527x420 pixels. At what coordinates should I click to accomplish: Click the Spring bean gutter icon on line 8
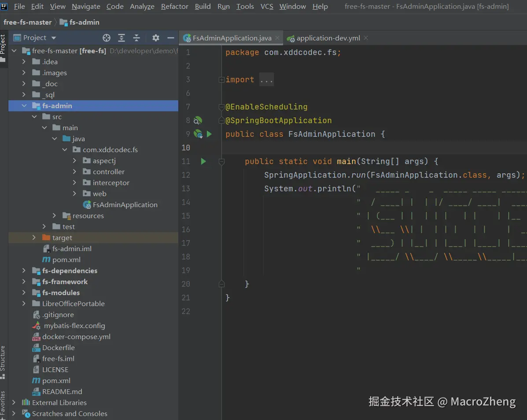198,121
